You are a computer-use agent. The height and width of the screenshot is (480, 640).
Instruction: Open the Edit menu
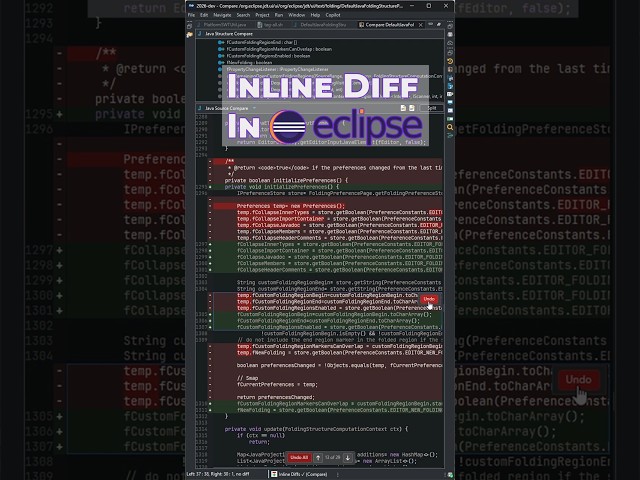click(204, 15)
